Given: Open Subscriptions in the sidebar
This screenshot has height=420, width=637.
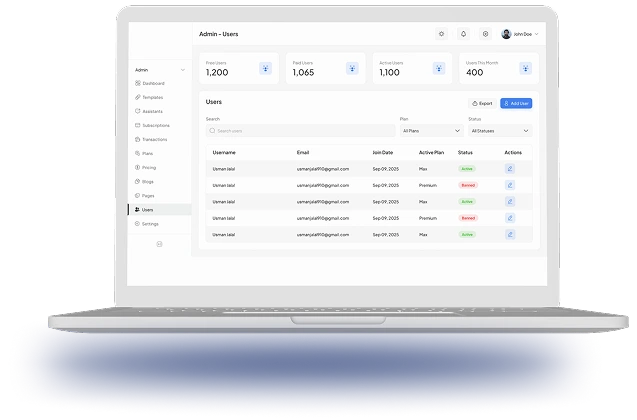Looking at the screenshot, I should click(155, 125).
